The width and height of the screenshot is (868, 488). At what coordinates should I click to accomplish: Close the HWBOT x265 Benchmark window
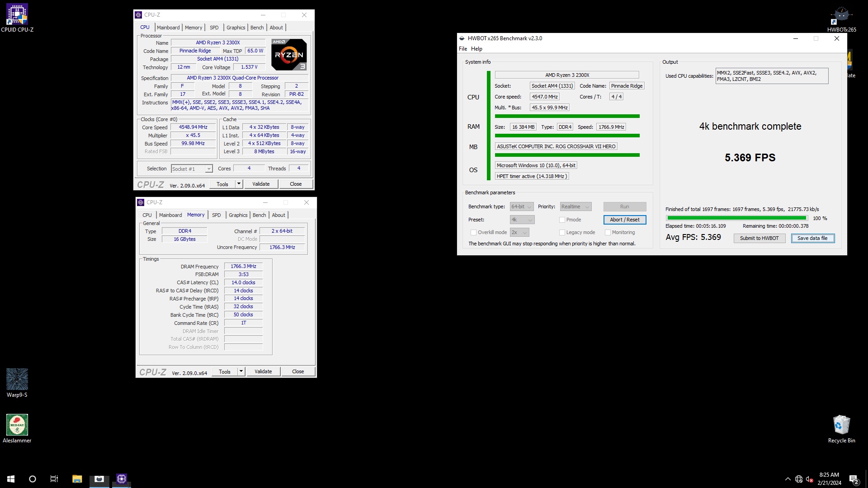click(837, 38)
